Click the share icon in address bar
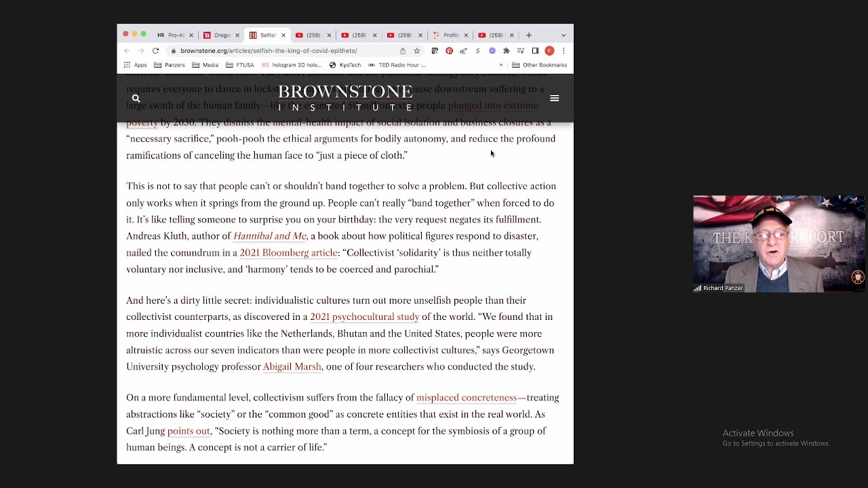The image size is (868, 488). [403, 51]
